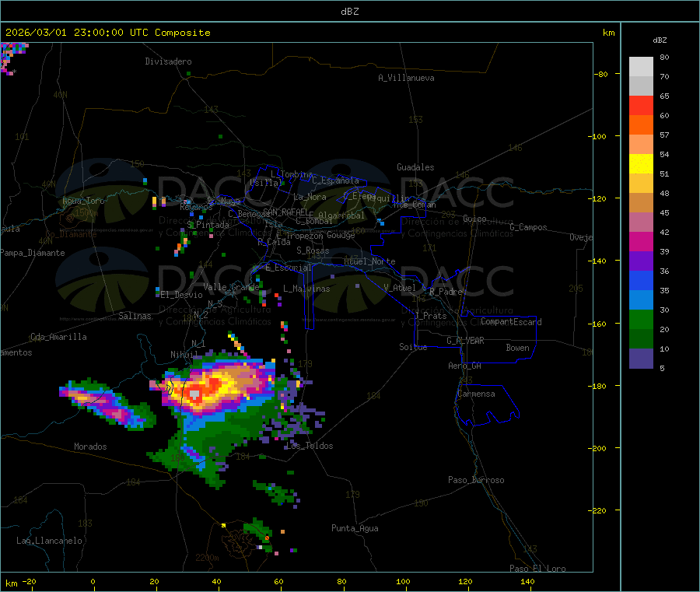Screen dimensions: 700x592
Task: Click the G_ALVEAR map label
Action: 465,341
